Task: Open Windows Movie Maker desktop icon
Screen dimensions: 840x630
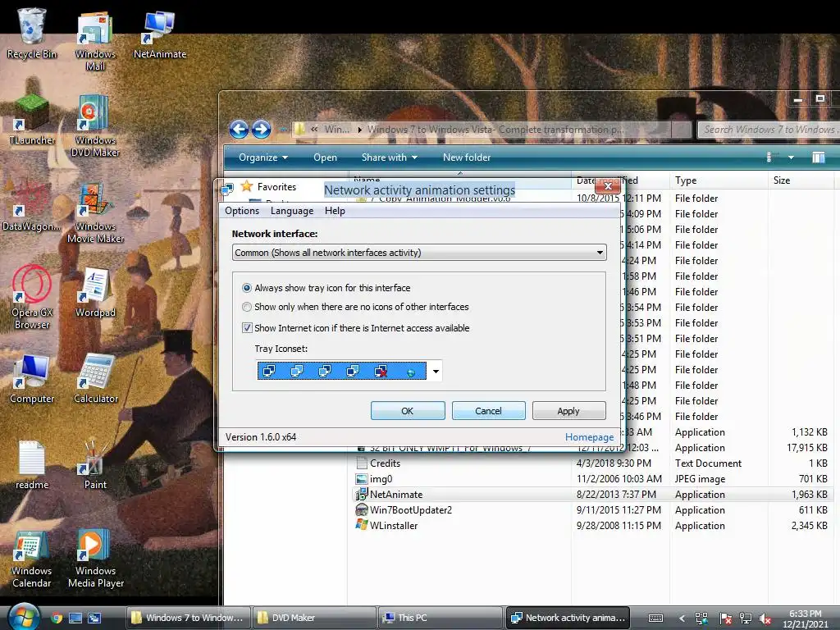Action: [x=95, y=213]
